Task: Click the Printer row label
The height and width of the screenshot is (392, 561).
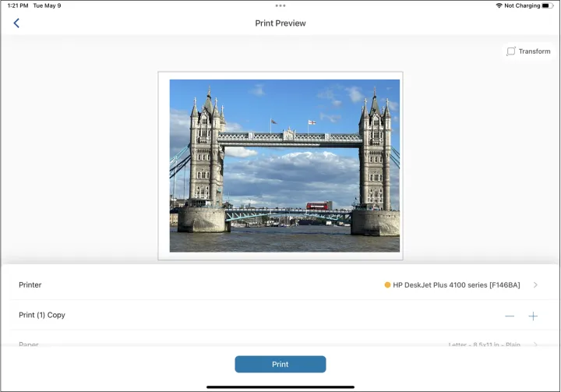Action: click(30, 285)
